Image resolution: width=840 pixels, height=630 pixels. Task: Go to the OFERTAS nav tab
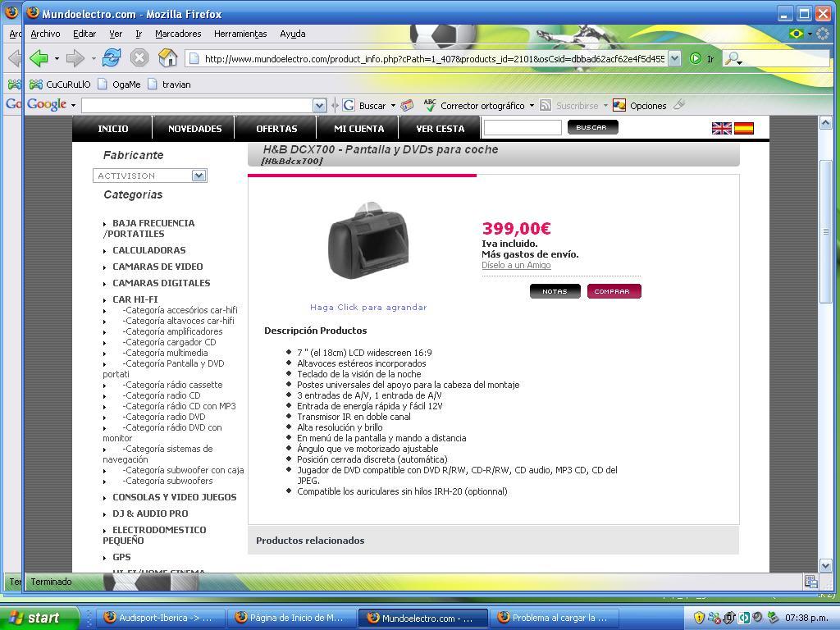pos(276,129)
